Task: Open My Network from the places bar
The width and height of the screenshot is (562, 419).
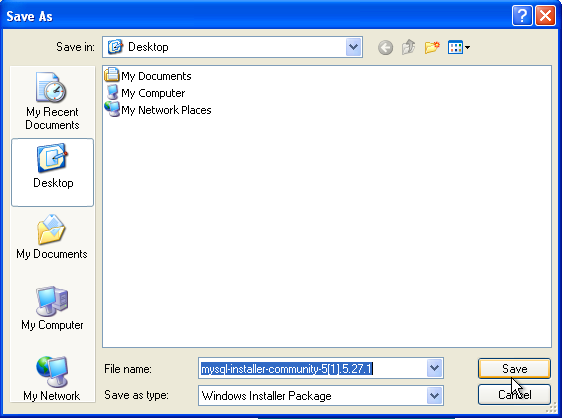Action: 52,378
